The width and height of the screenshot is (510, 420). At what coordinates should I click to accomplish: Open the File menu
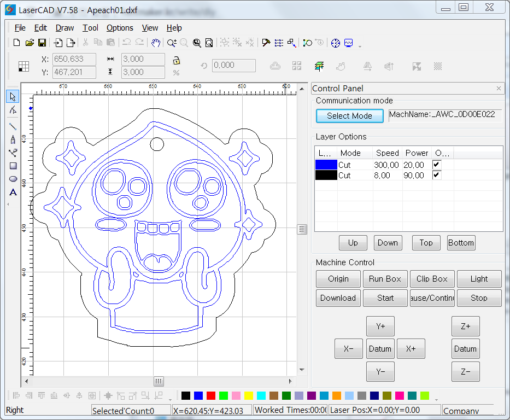20,28
